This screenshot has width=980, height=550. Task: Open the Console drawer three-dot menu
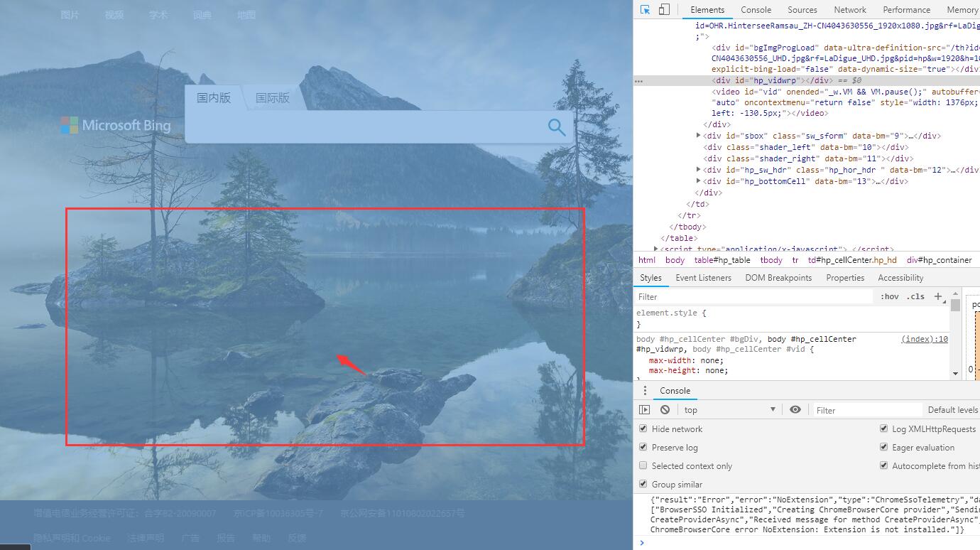(645, 391)
